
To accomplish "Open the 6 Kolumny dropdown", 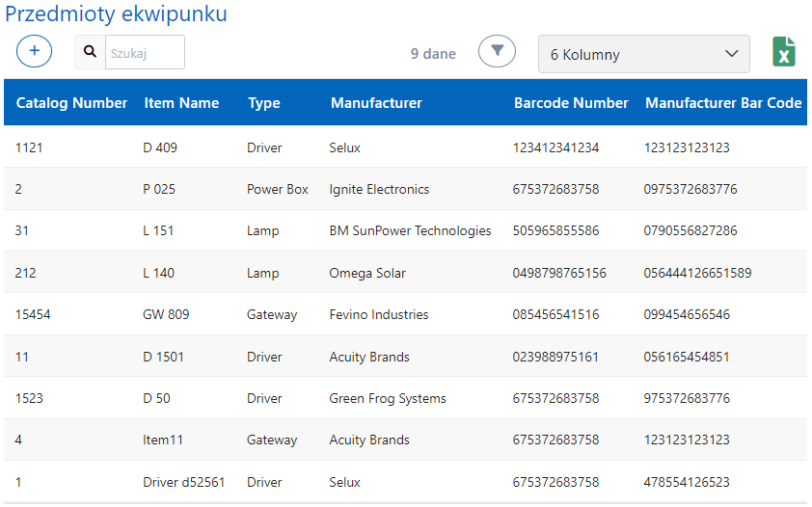I will coord(643,54).
